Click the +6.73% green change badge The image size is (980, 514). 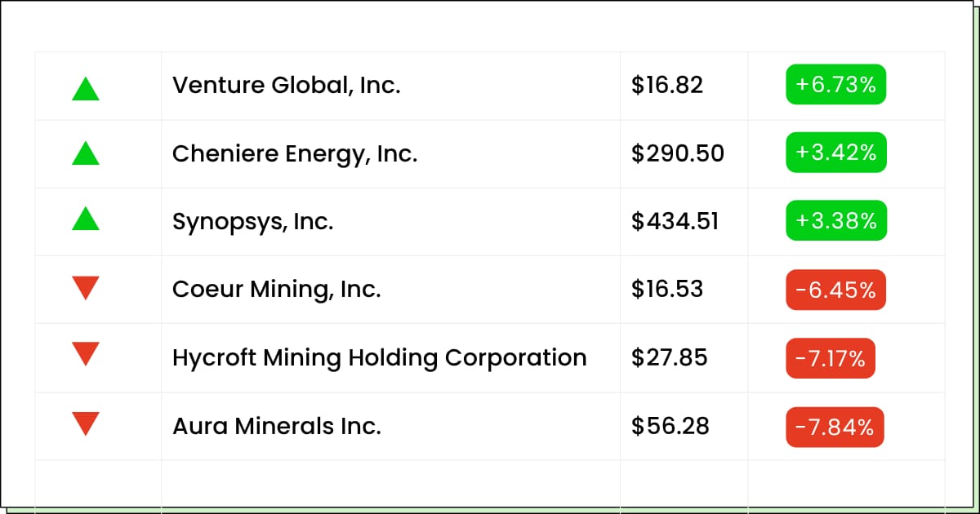tap(835, 85)
